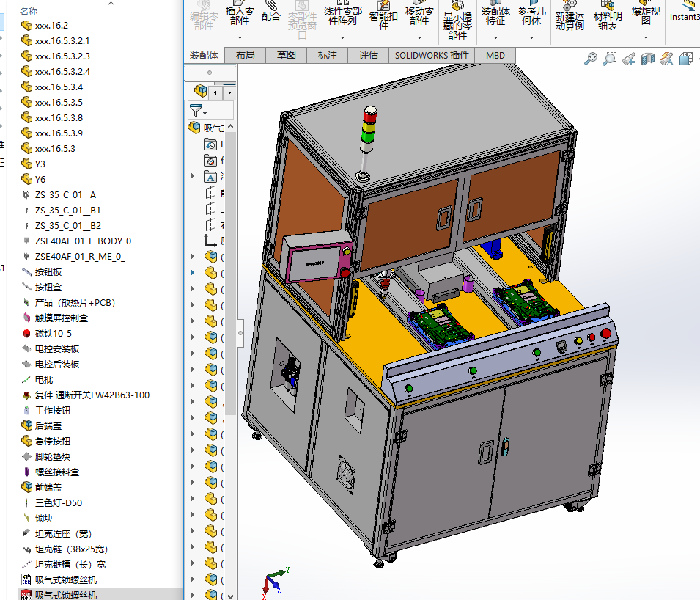Open dropdown arrow under 线性零部件阵列
The height and width of the screenshot is (600, 700).
click(x=342, y=38)
